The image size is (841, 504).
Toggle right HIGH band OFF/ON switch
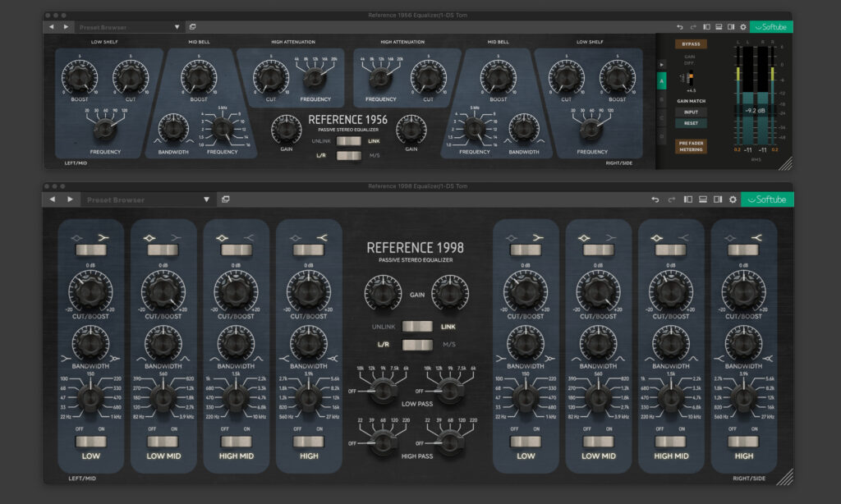click(743, 442)
